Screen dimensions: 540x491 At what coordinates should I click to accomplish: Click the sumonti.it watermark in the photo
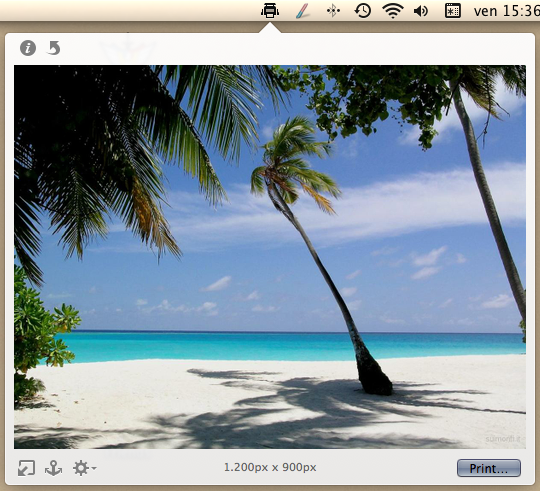click(502, 439)
